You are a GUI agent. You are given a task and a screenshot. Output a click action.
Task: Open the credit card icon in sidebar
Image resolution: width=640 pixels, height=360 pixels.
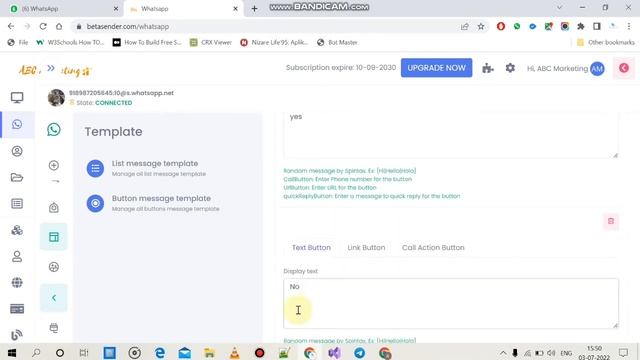coord(17,309)
